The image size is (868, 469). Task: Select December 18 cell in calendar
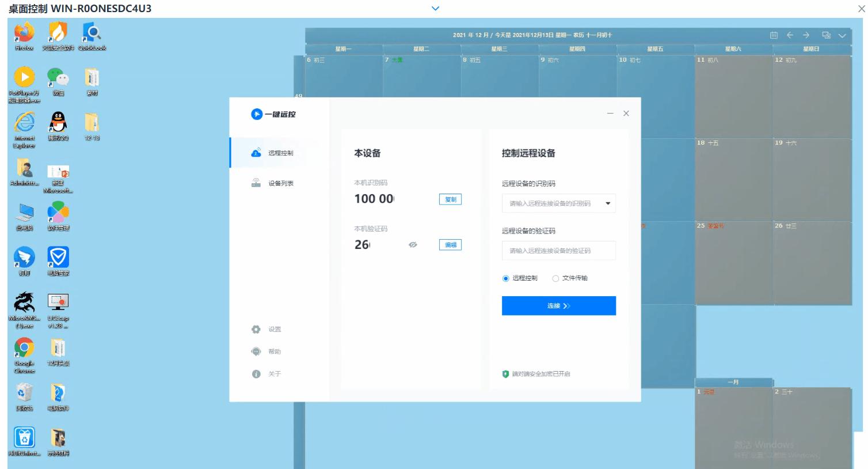coord(733,180)
